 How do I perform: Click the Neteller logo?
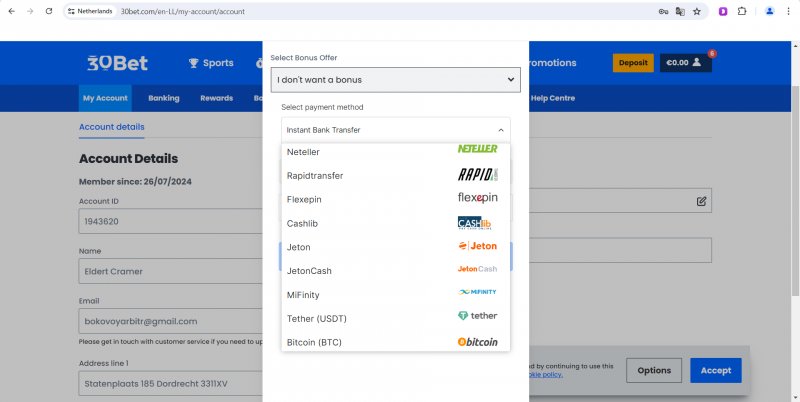point(478,148)
